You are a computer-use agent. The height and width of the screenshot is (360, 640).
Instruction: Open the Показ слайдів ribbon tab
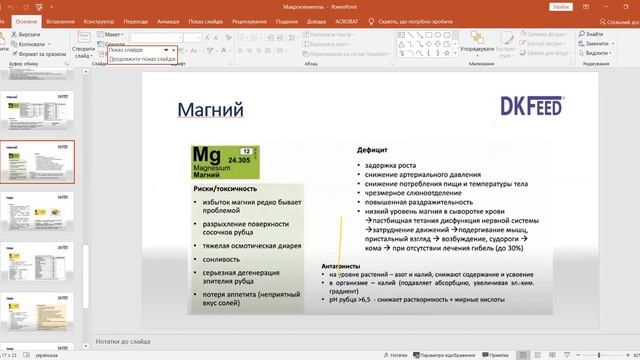click(206, 22)
